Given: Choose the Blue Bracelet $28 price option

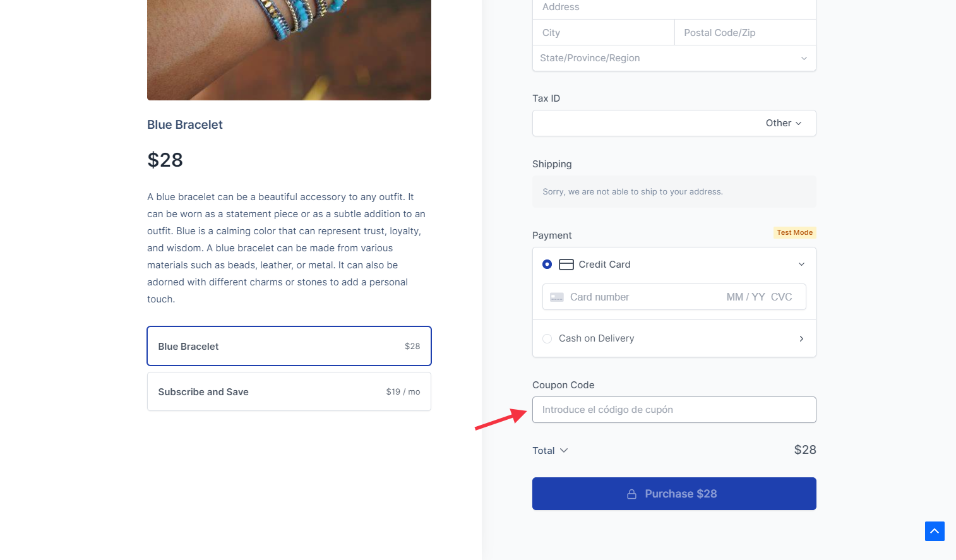Looking at the screenshot, I should click(289, 346).
